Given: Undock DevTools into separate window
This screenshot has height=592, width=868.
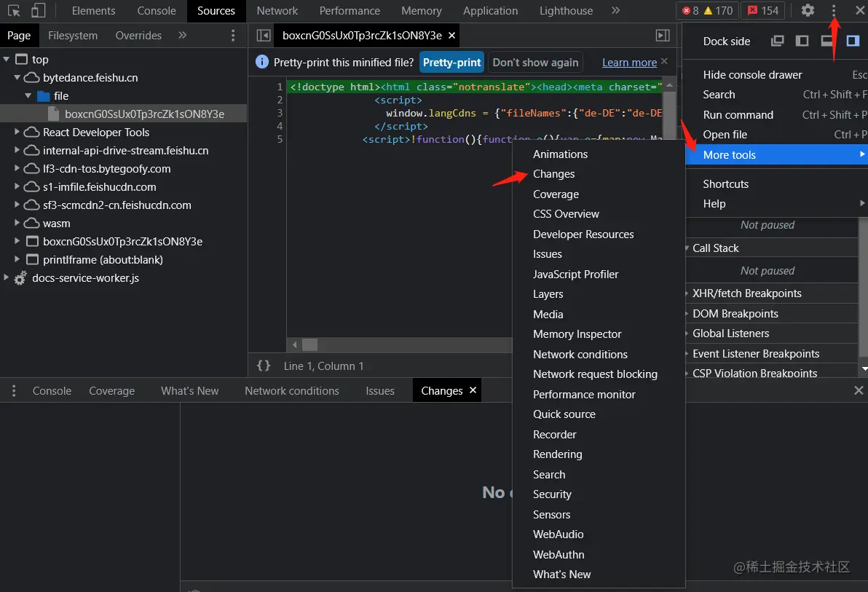Looking at the screenshot, I should click(x=777, y=41).
